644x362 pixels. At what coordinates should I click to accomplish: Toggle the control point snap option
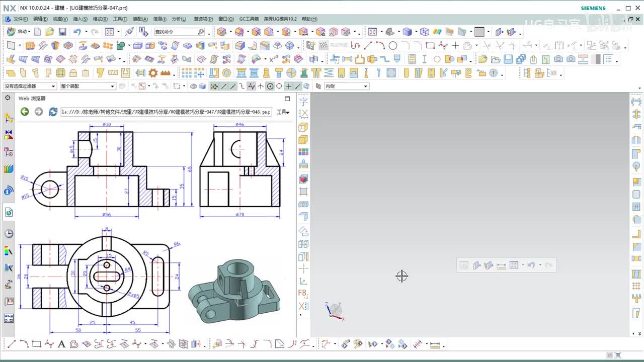tap(242, 86)
